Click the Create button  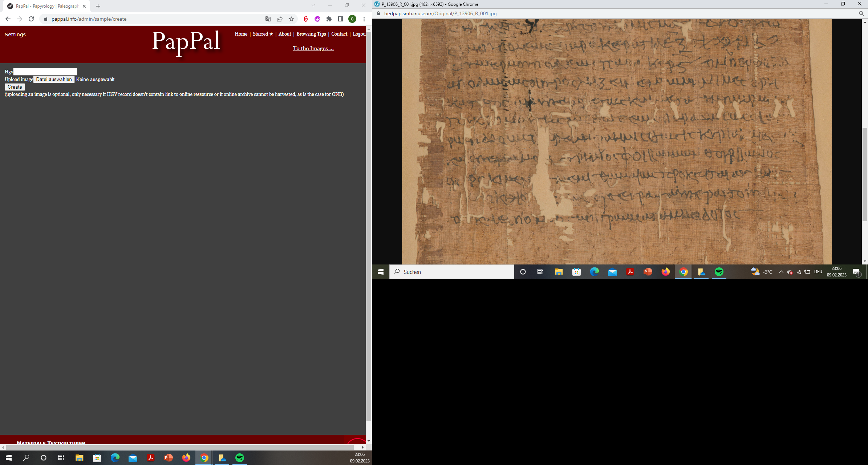(15, 87)
